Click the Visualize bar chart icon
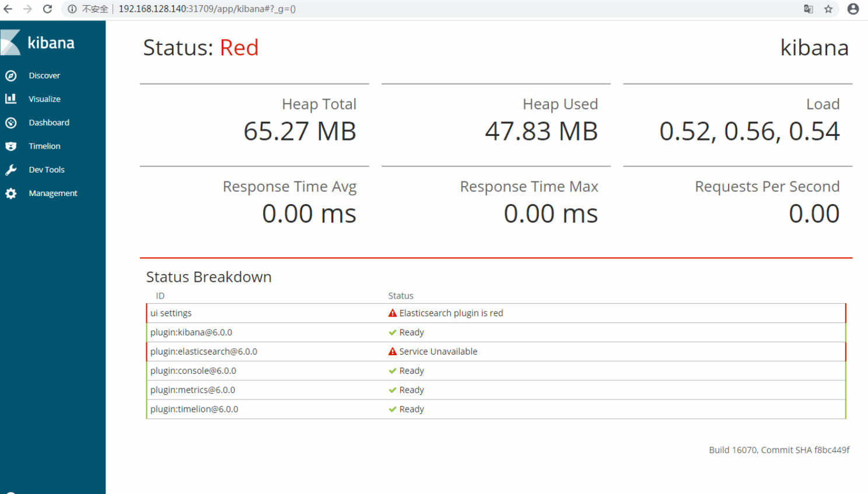The width and height of the screenshot is (868, 494). tap(10, 99)
